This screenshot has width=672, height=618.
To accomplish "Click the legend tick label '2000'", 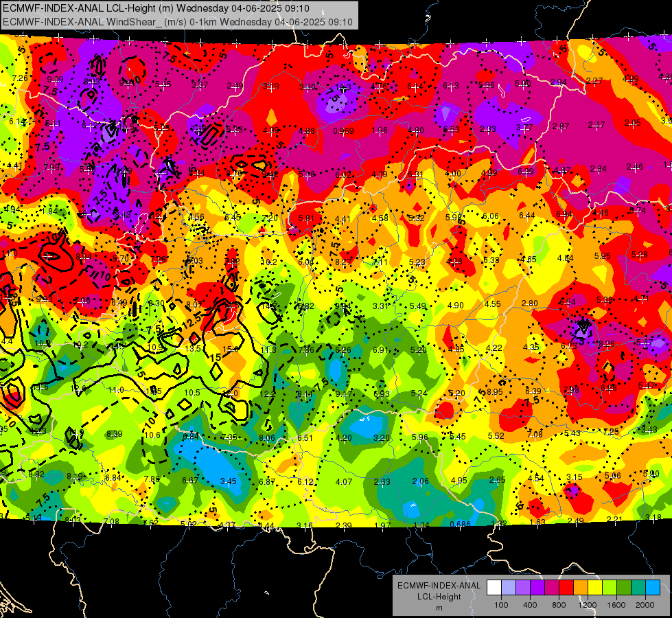I will (645, 605).
